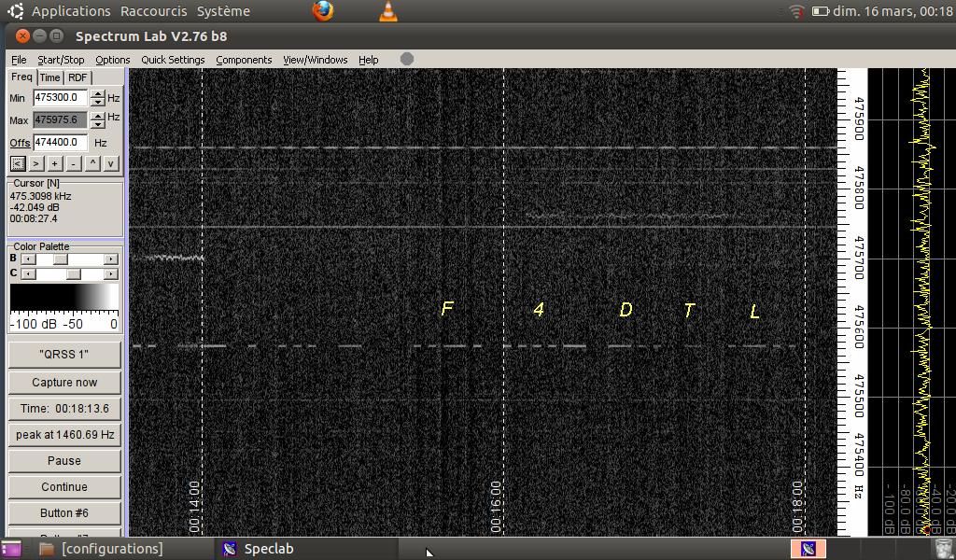The width and height of the screenshot is (956, 560).
Task: Open the View/Windows menu
Action: 316,60
